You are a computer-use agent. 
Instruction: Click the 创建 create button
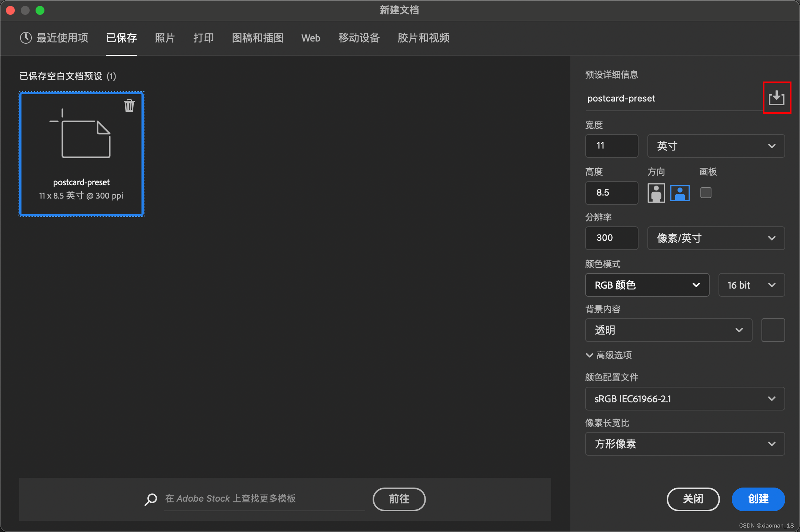(x=758, y=499)
